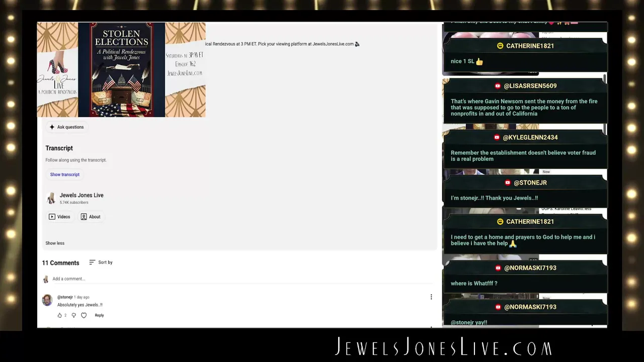Click the '@stonejr yay!!' chat message
Viewport: 644px width, 362px height.
point(469,323)
